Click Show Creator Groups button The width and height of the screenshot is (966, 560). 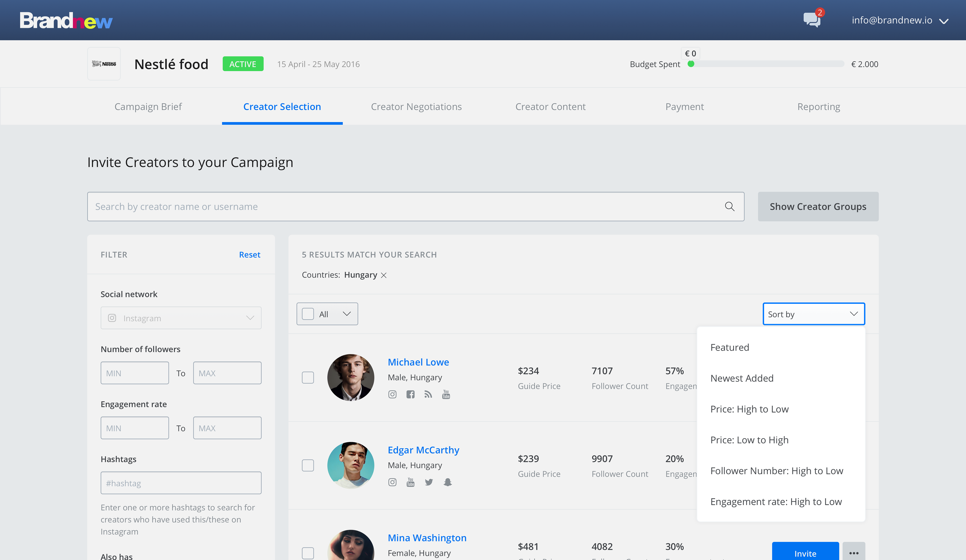tap(818, 207)
